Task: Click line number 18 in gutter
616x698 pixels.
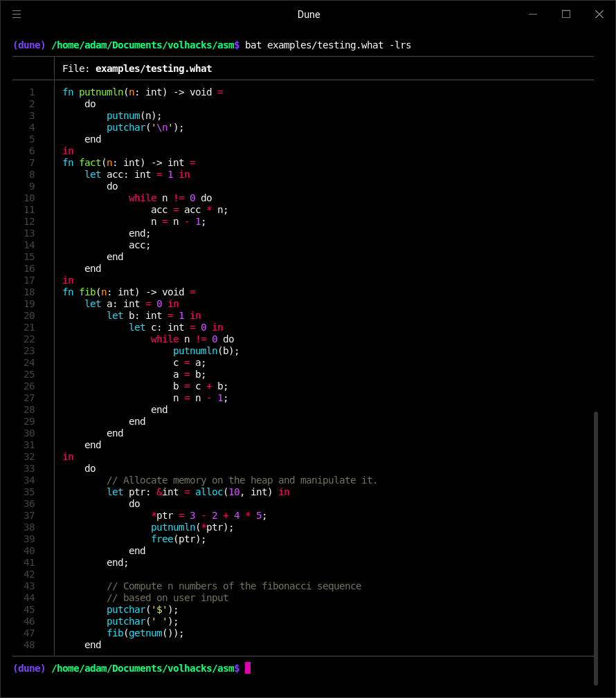Action: point(29,292)
